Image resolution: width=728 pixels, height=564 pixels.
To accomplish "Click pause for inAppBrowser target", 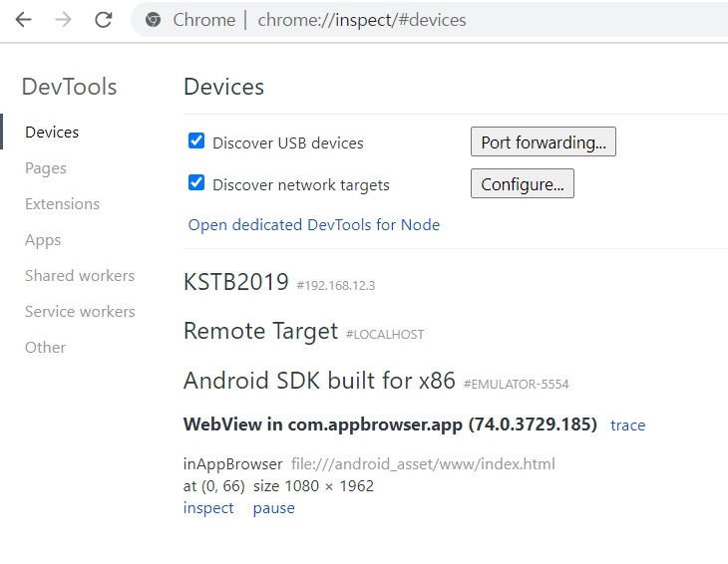I will click(x=274, y=508).
